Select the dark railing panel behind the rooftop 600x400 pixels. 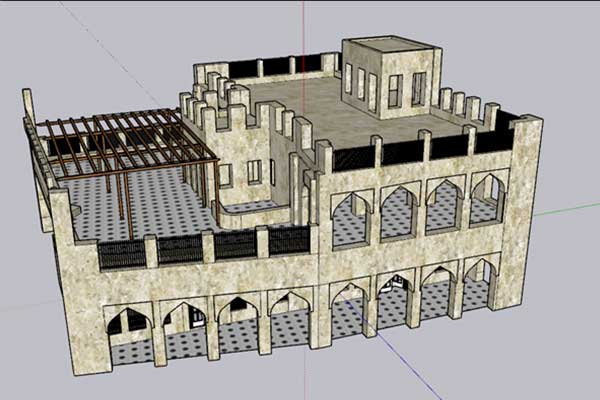(275, 68)
